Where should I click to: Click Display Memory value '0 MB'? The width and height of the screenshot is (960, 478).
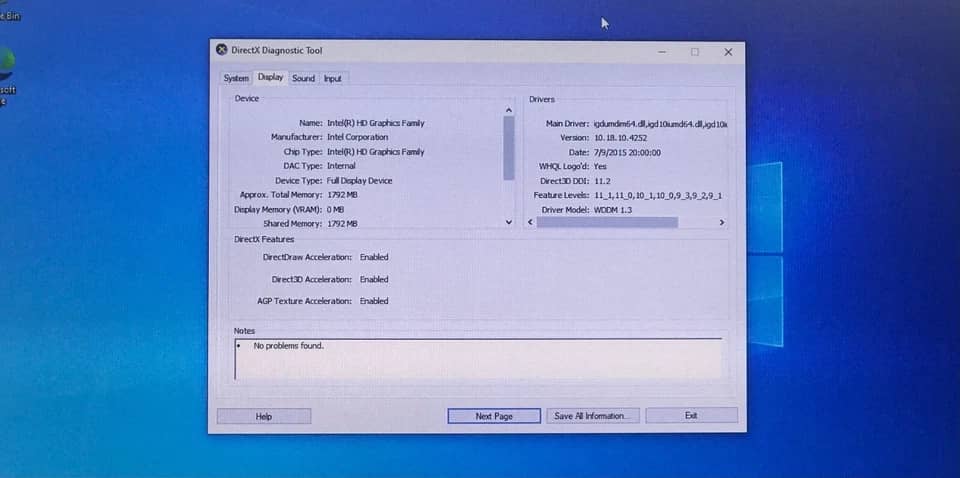336,209
